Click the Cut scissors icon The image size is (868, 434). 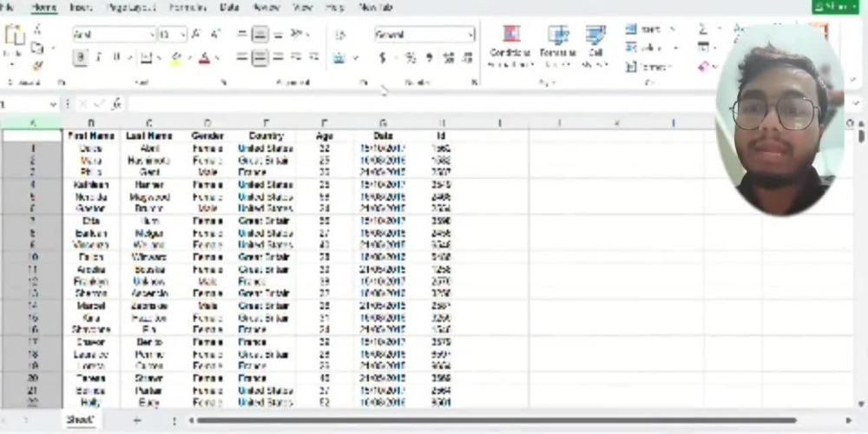tap(37, 30)
